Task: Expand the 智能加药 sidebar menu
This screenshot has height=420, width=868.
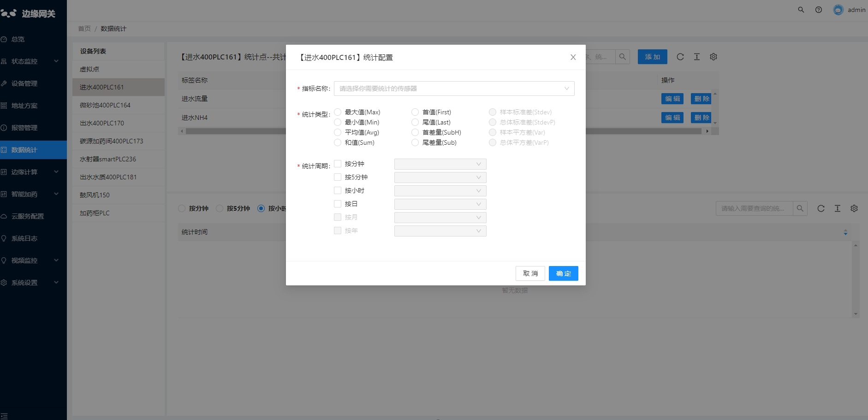Action: pos(33,194)
